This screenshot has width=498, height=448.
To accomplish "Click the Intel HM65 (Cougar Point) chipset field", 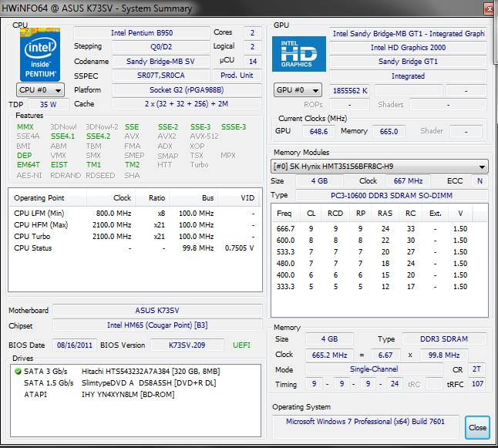I will (157, 325).
